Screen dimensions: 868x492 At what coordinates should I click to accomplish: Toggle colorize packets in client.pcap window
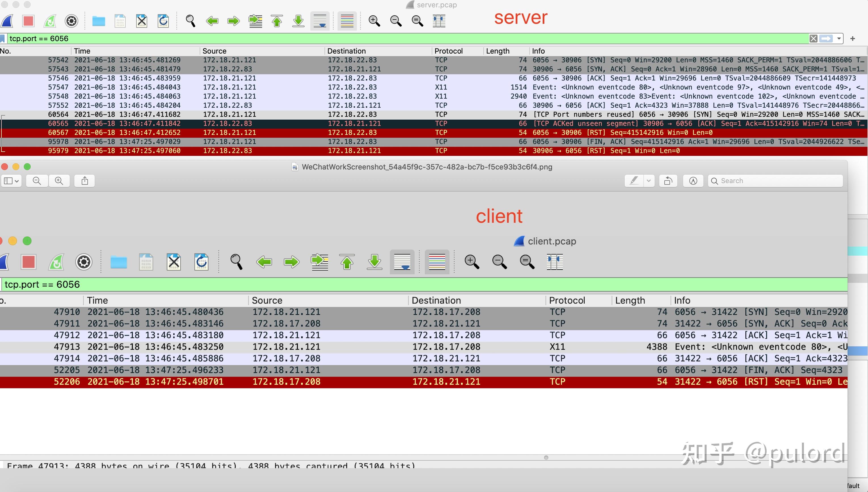(x=437, y=262)
